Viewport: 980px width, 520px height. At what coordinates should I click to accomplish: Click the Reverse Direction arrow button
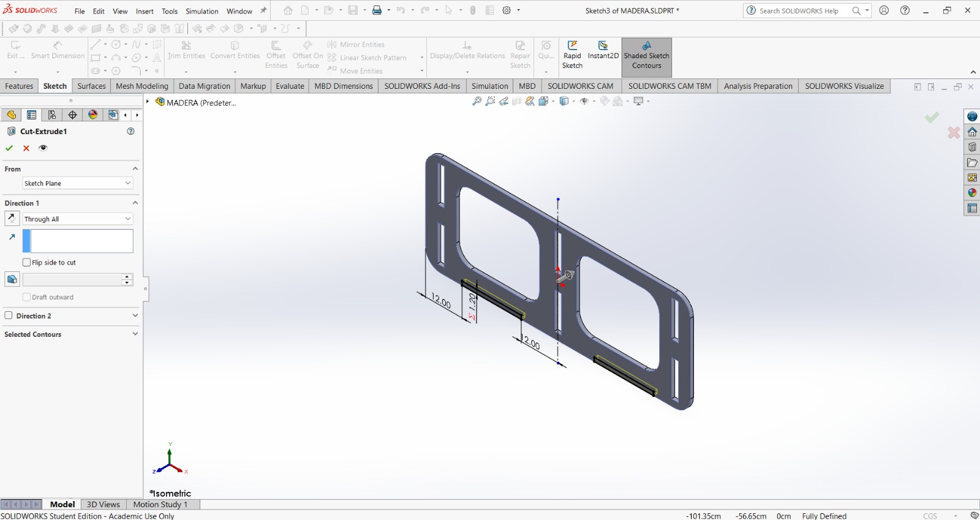(x=12, y=218)
